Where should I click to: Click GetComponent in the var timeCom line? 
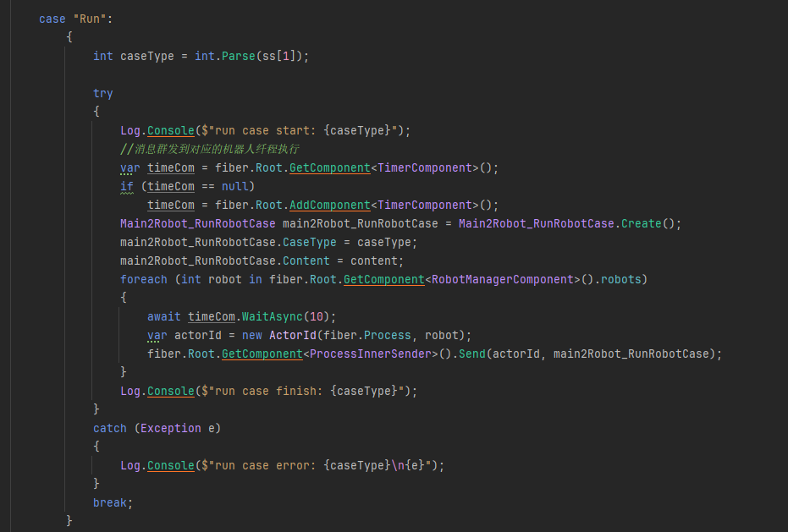click(x=330, y=167)
